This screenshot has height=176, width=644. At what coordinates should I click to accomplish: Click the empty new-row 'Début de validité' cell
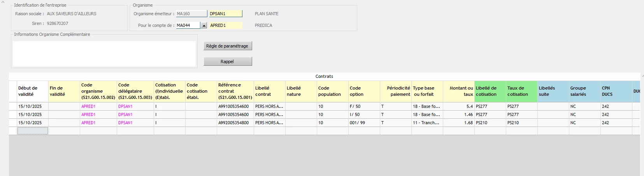(x=33, y=131)
